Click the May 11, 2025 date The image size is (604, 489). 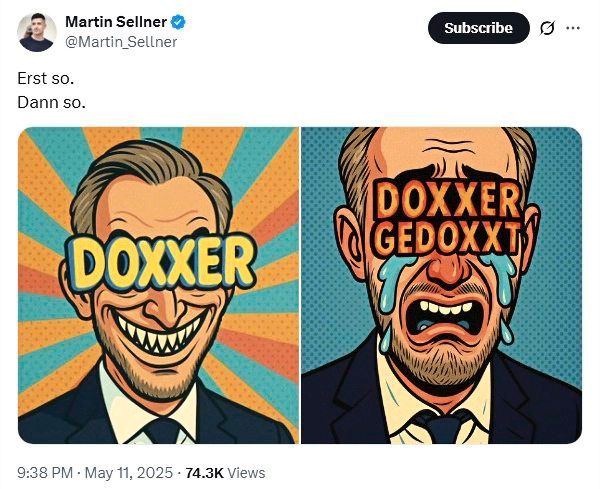pyautogui.click(x=135, y=472)
